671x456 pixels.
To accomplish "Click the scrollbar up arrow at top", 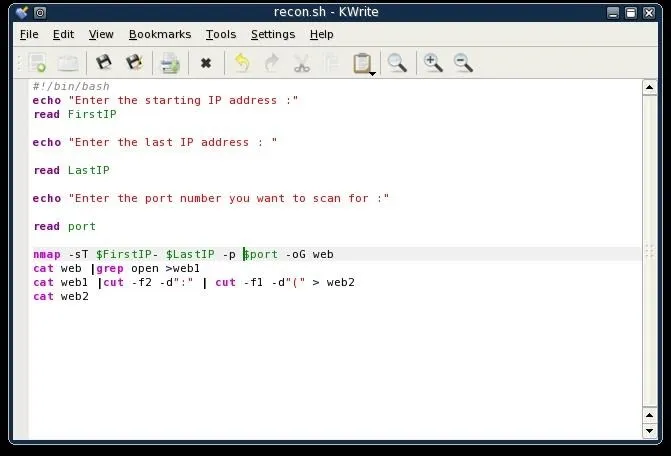I will click(x=650, y=88).
